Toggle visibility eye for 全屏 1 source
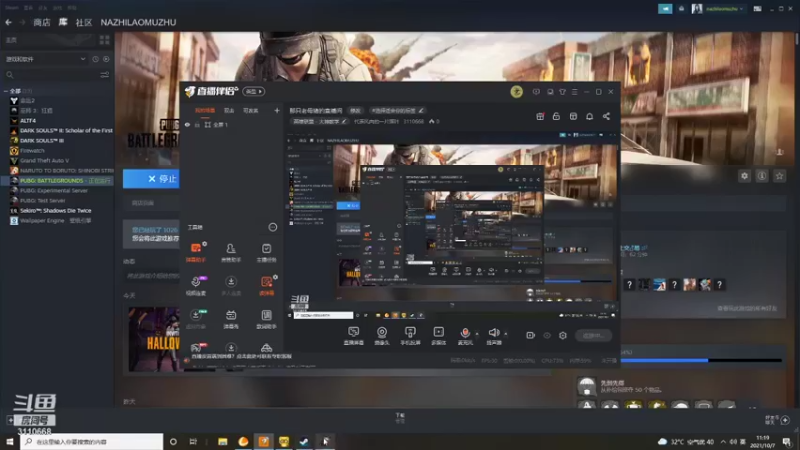Image resolution: width=800 pixels, height=450 pixels. [187, 124]
